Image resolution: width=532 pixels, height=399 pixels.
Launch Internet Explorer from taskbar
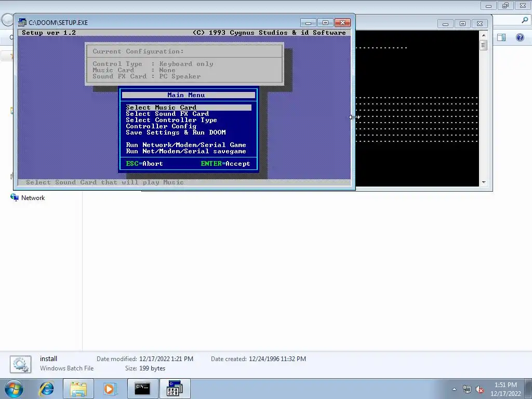click(x=46, y=389)
